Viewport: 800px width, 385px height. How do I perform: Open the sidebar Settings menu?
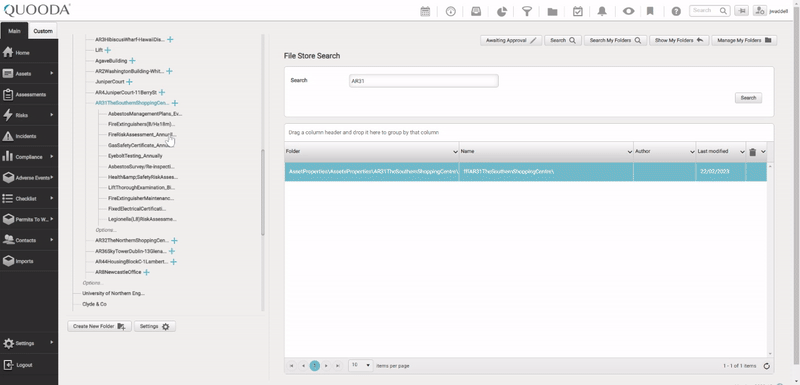pyautogui.click(x=29, y=343)
